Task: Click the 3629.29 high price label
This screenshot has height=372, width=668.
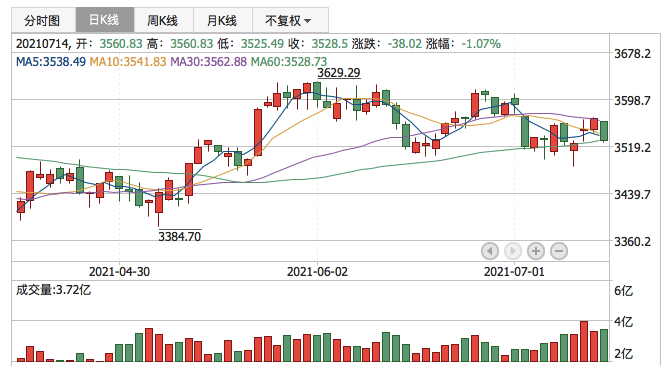Action: click(339, 73)
